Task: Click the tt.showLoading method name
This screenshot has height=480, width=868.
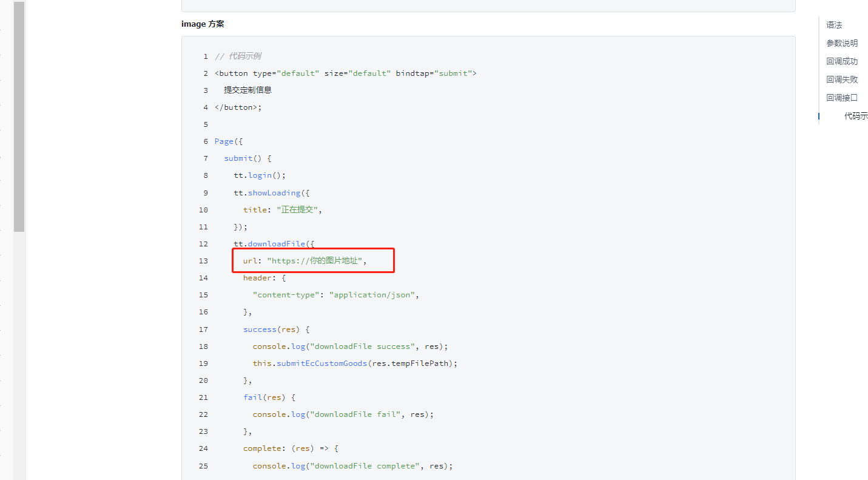Action: [274, 193]
